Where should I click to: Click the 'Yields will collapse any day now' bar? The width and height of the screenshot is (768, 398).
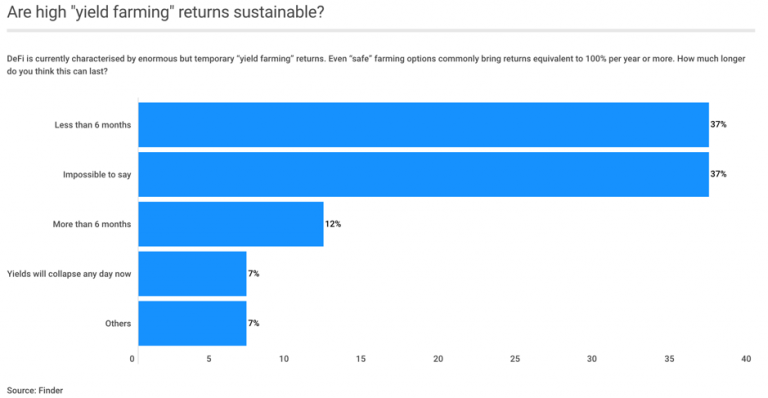pos(192,274)
